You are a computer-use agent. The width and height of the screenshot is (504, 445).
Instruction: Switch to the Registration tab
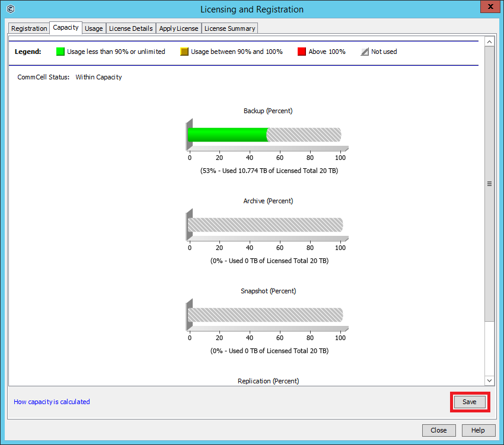click(28, 28)
